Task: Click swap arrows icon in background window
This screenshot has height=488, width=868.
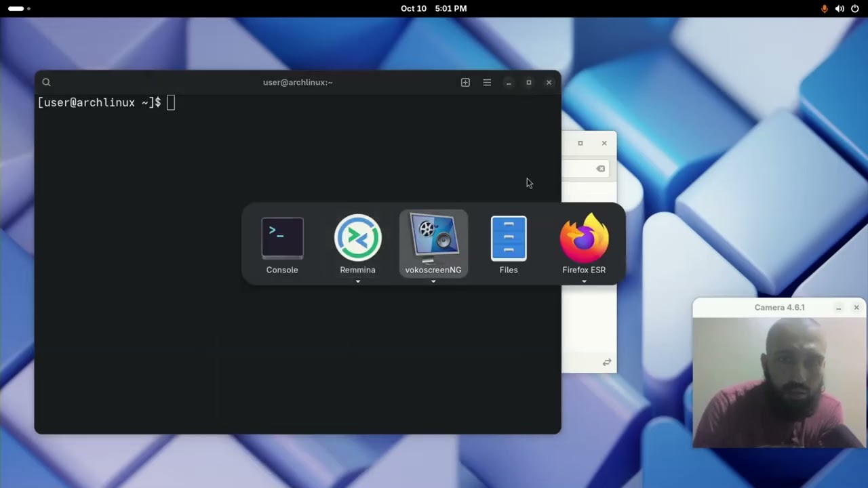Action: pos(607,363)
